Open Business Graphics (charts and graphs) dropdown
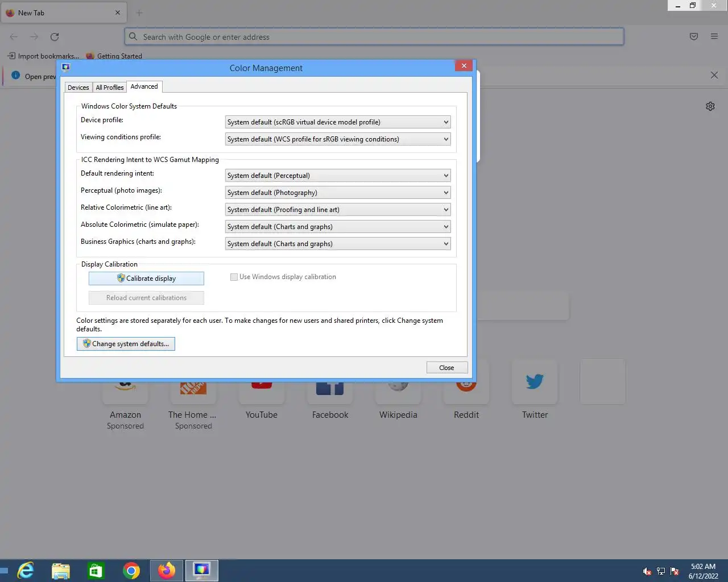Image resolution: width=728 pixels, height=582 pixels. 338,244
